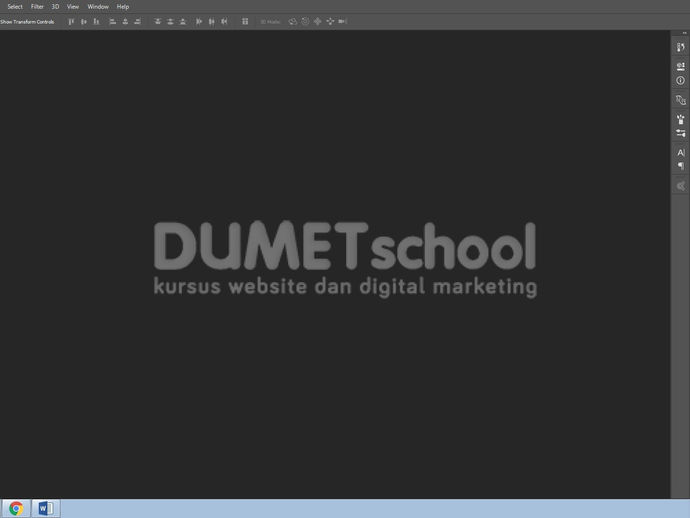This screenshot has width=690, height=518.
Task: Click Distribute Horizontal Centers icon
Action: coord(212,22)
